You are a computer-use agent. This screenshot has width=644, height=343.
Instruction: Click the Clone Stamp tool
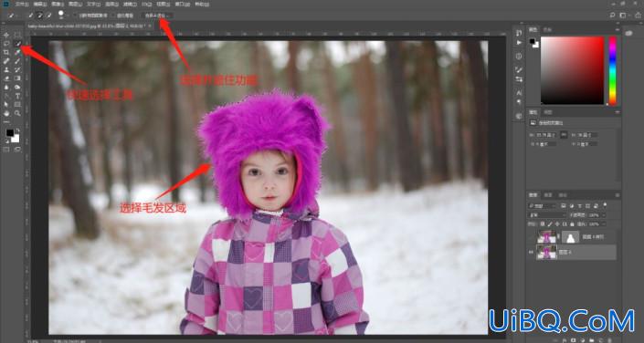(6, 69)
